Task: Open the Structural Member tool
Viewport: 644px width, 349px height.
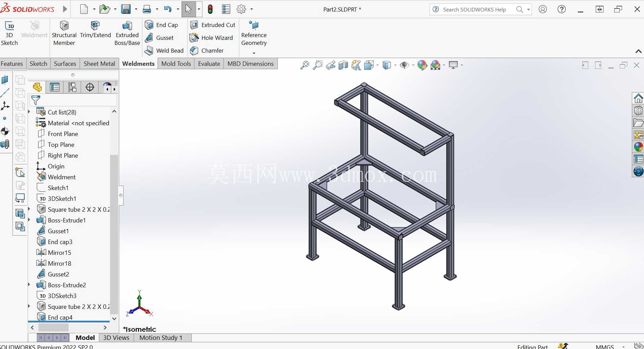Action: [64, 33]
